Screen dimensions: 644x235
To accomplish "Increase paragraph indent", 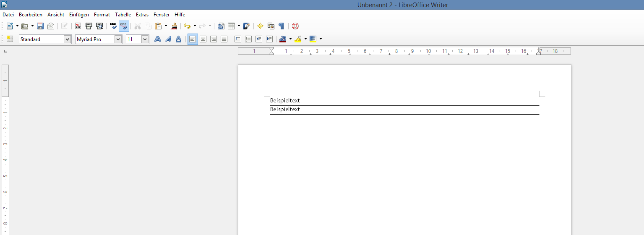I will pos(269,39).
